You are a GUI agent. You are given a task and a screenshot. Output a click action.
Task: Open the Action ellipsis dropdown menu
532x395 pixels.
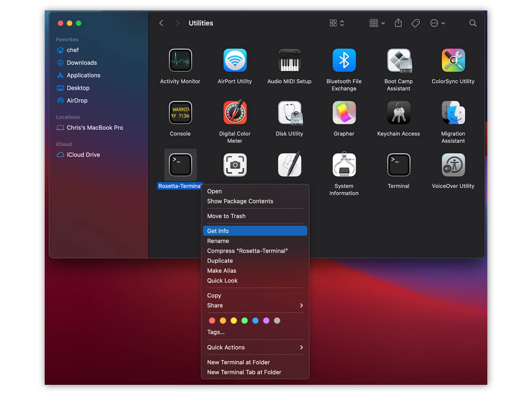coord(438,23)
